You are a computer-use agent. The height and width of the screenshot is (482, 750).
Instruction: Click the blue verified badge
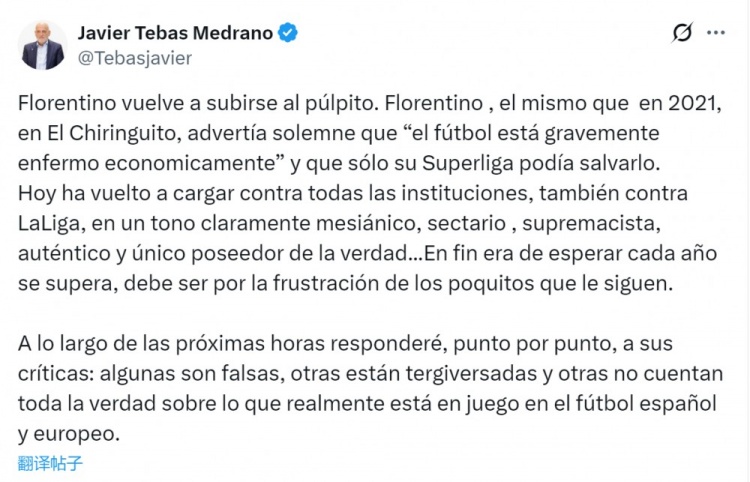click(288, 33)
